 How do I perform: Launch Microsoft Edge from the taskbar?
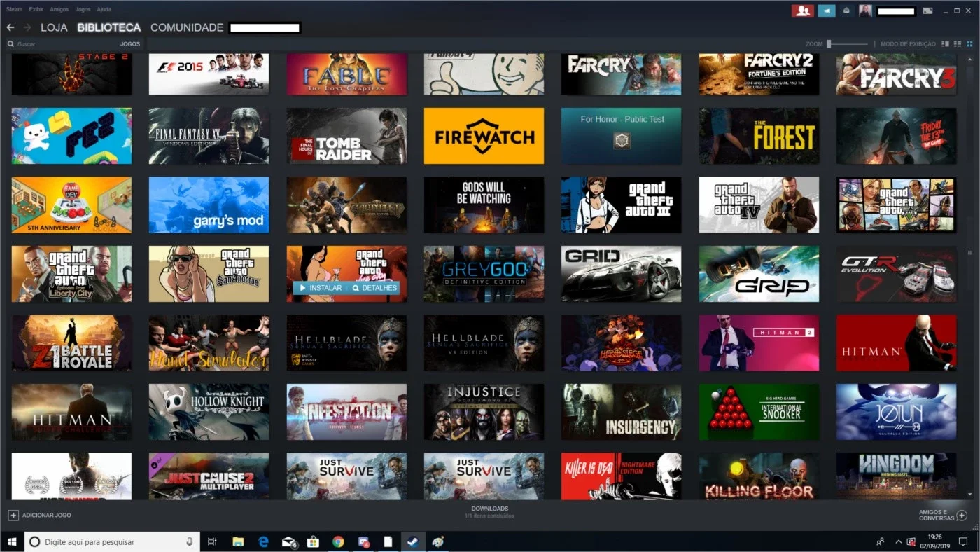[264, 541]
